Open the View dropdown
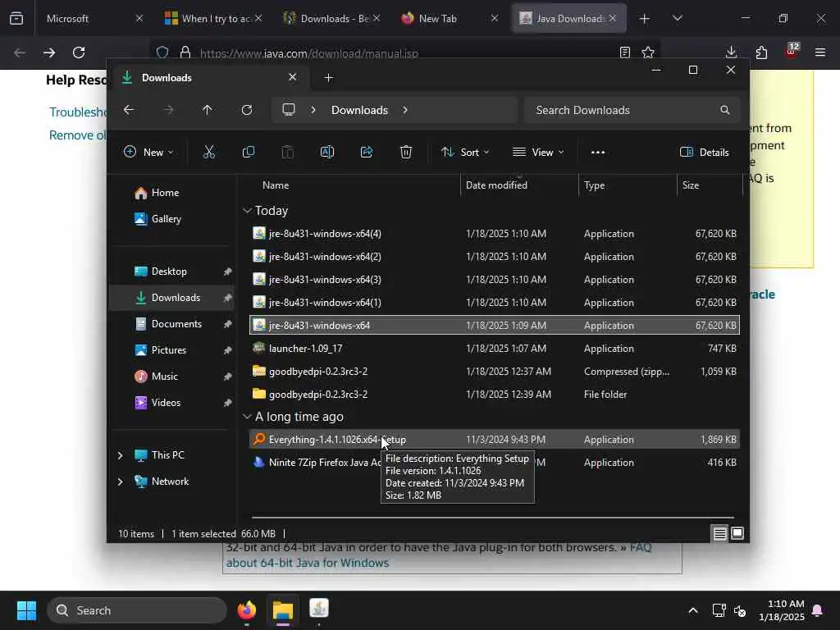Image resolution: width=840 pixels, height=630 pixels. tap(538, 152)
